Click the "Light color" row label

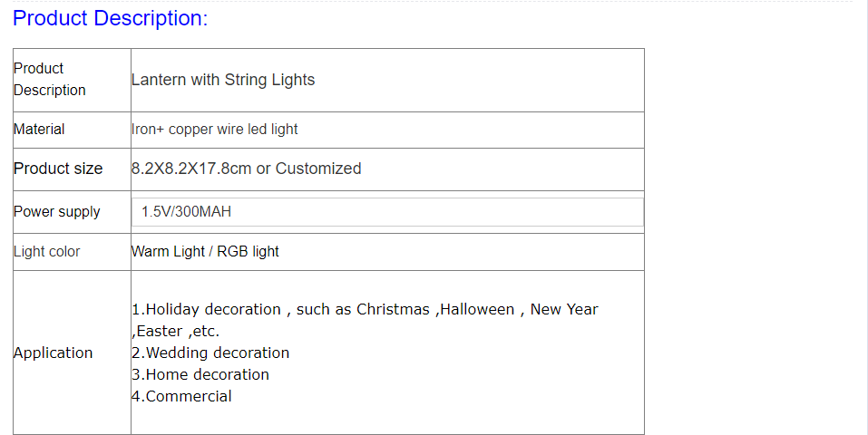(x=47, y=252)
